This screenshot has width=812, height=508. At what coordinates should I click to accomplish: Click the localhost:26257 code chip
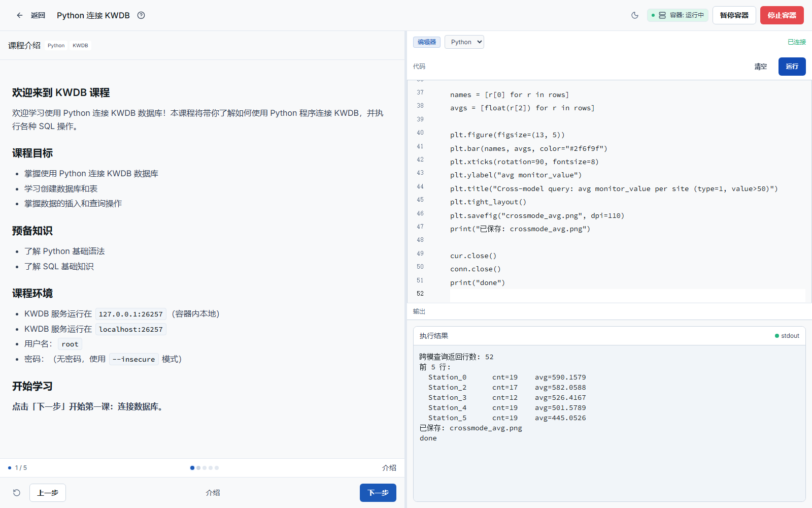[131, 330]
